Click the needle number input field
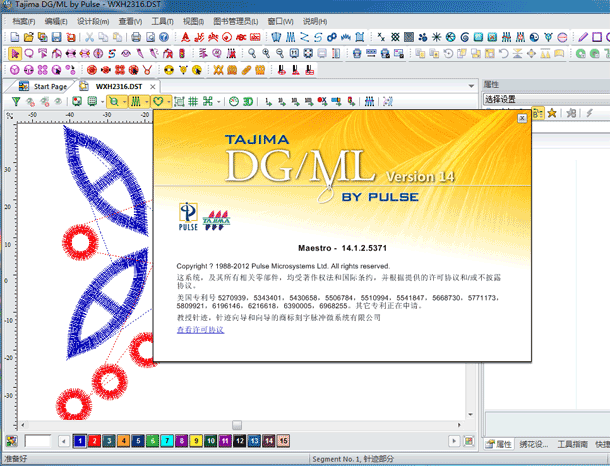Viewport: 610px width, 466px height. coord(38,441)
